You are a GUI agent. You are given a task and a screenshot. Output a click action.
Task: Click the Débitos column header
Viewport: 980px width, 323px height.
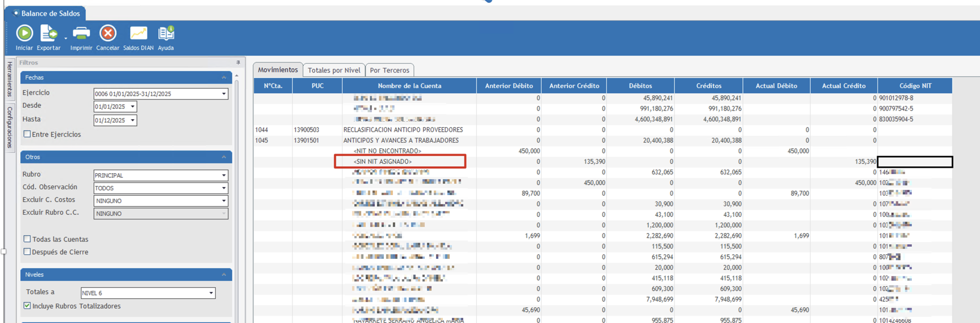point(640,86)
